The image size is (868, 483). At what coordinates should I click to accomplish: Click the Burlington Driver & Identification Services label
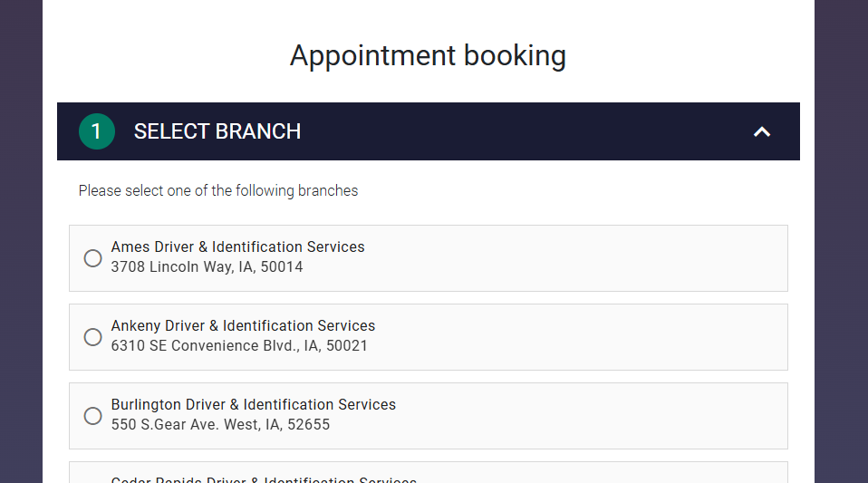(x=254, y=405)
